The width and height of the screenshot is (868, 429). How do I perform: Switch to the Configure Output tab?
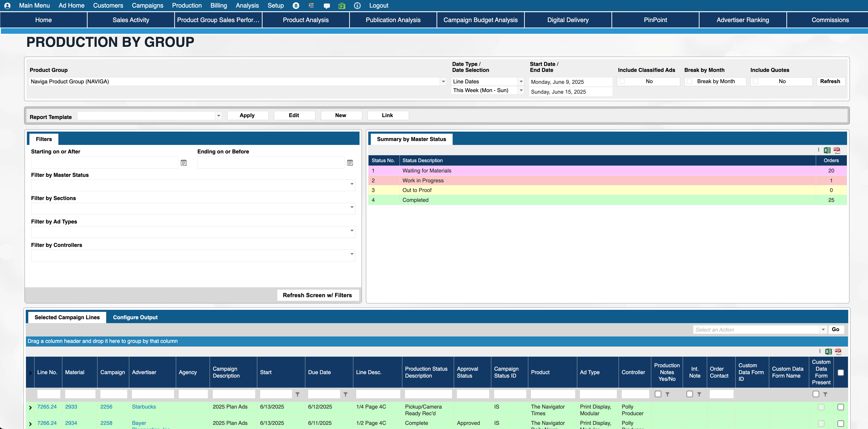(x=135, y=318)
